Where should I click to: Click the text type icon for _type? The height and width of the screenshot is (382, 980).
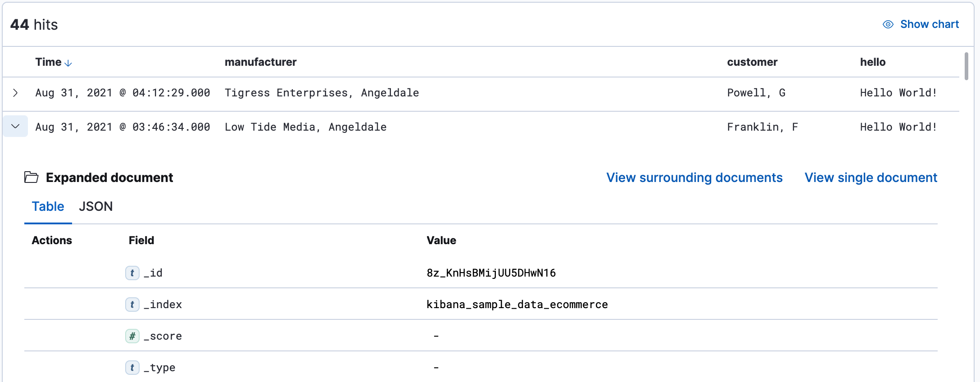click(132, 368)
